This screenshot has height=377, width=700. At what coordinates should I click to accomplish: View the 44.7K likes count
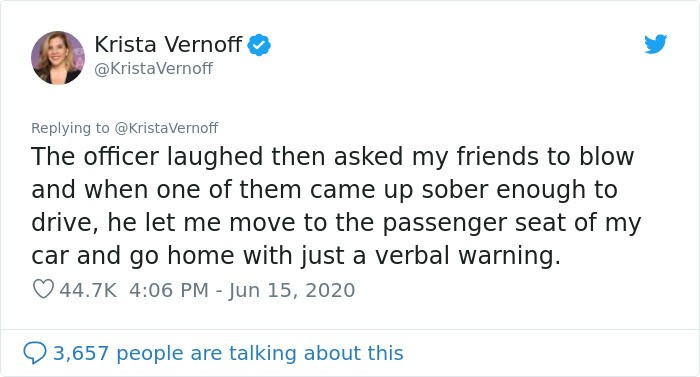88,290
